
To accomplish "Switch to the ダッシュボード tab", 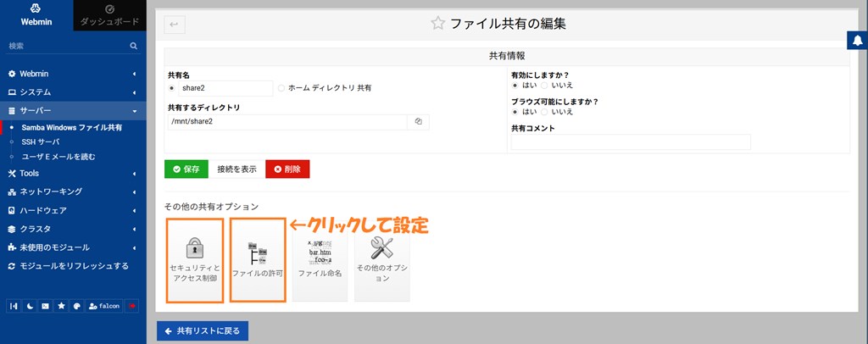I will click(109, 15).
